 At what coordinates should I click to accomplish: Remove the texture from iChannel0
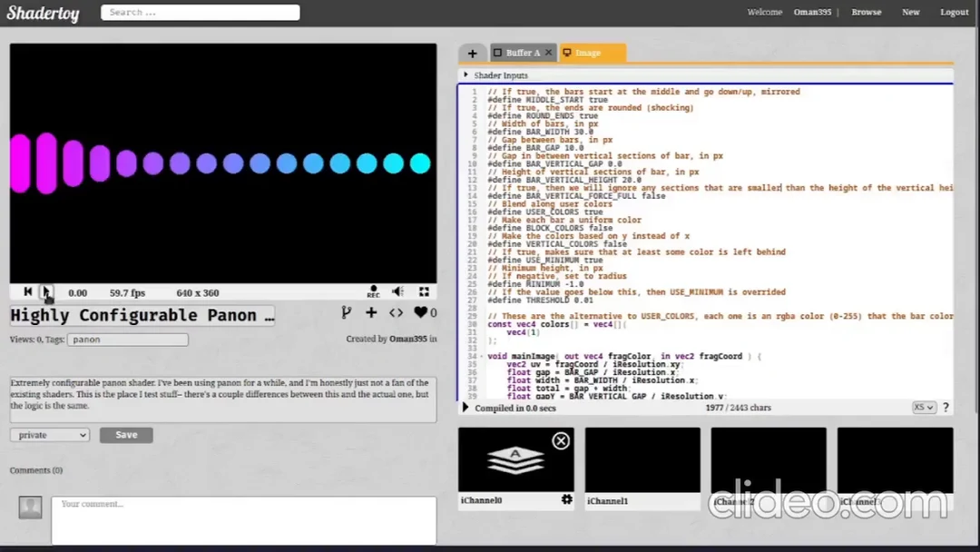pyautogui.click(x=561, y=440)
